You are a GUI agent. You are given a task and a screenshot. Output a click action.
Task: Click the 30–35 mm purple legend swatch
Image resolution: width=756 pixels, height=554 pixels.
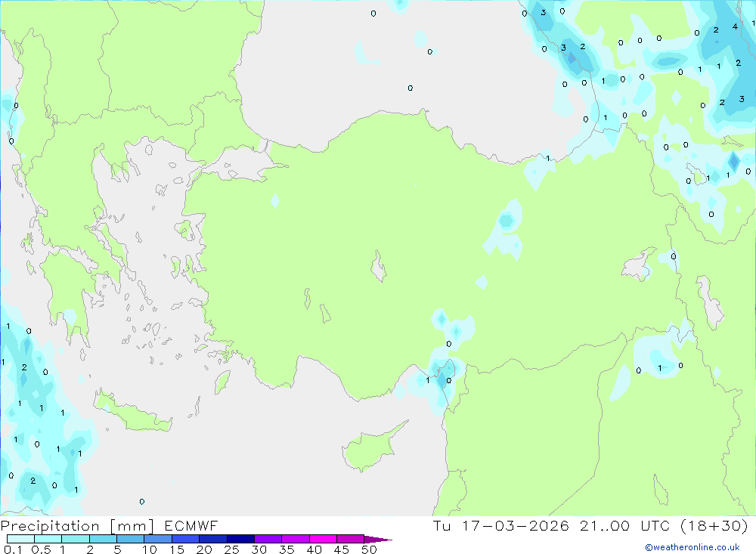click(x=268, y=539)
